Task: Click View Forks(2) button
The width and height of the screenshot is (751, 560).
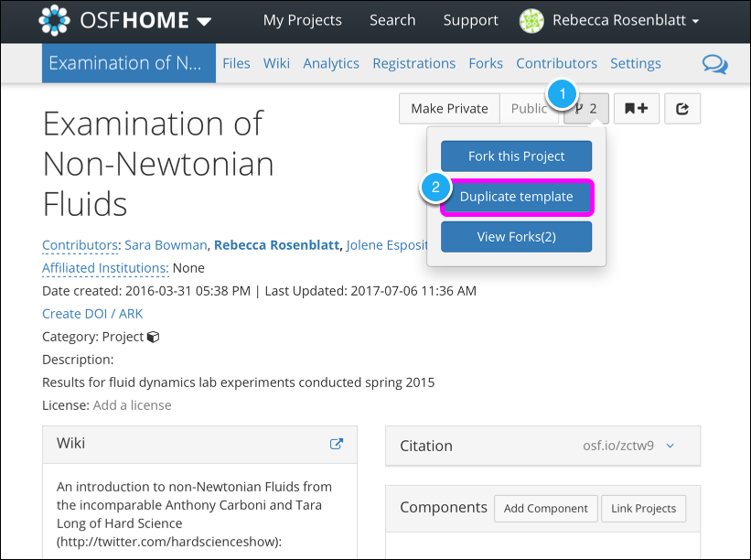Action: [516, 237]
